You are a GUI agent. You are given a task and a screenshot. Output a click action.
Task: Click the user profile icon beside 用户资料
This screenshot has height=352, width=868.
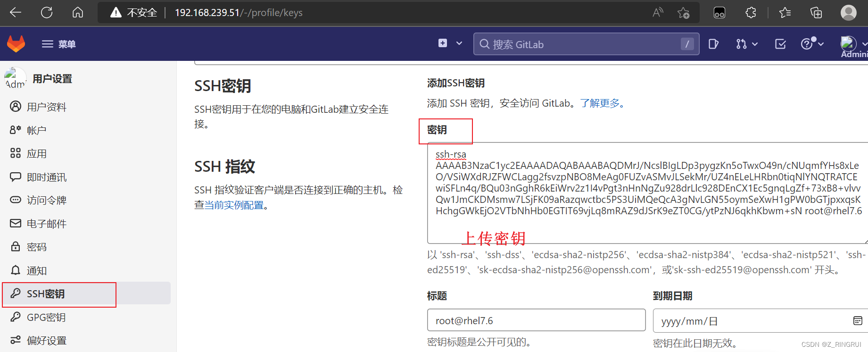pos(16,107)
